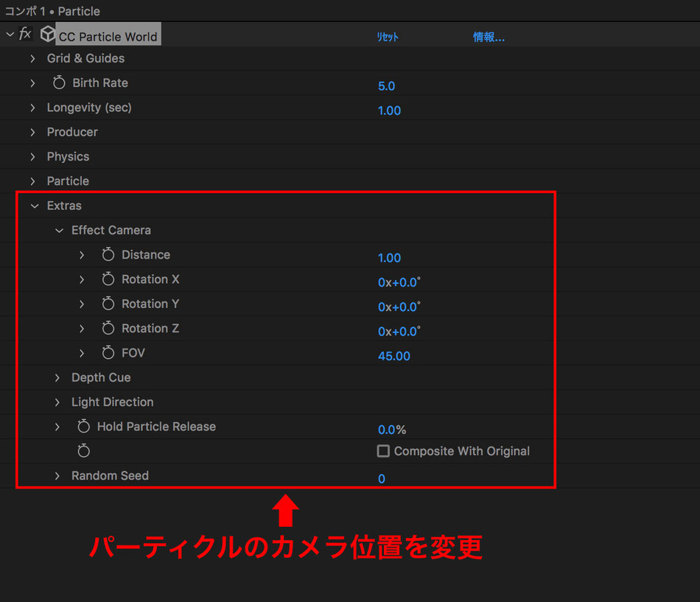This screenshot has height=602, width=700.
Task: Enable the Composite With Original checkbox
Action: point(383,451)
